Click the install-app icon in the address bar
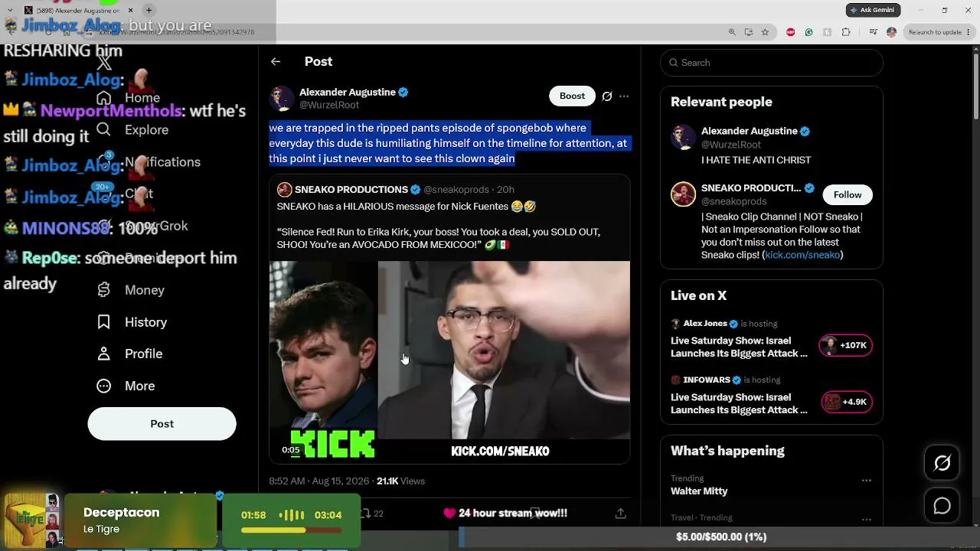This screenshot has height=551, width=980. point(748,32)
